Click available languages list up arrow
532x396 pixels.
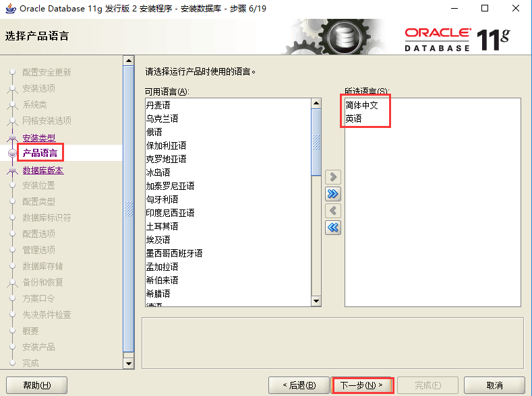click(316, 103)
